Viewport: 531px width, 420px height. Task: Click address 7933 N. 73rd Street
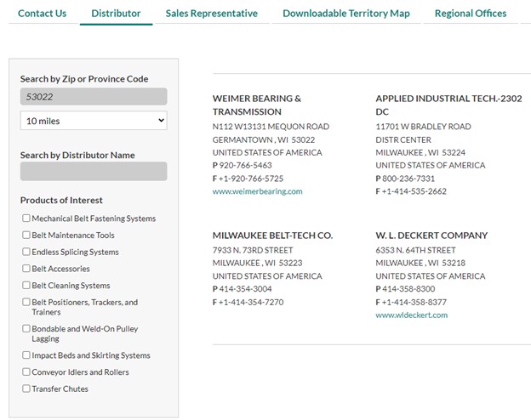point(253,251)
